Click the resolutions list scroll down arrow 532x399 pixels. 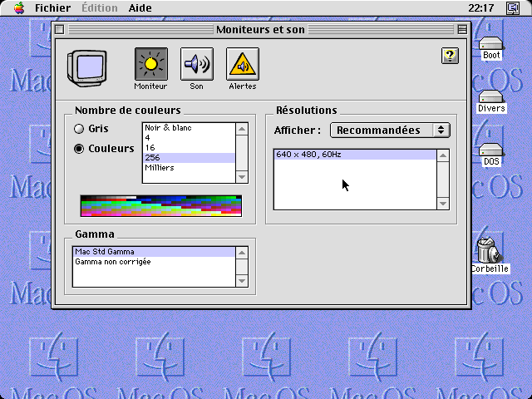click(x=443, y=204)
